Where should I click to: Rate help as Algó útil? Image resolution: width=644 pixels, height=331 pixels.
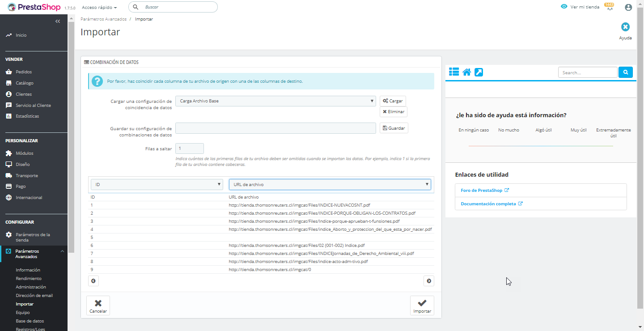pos(543,130)
